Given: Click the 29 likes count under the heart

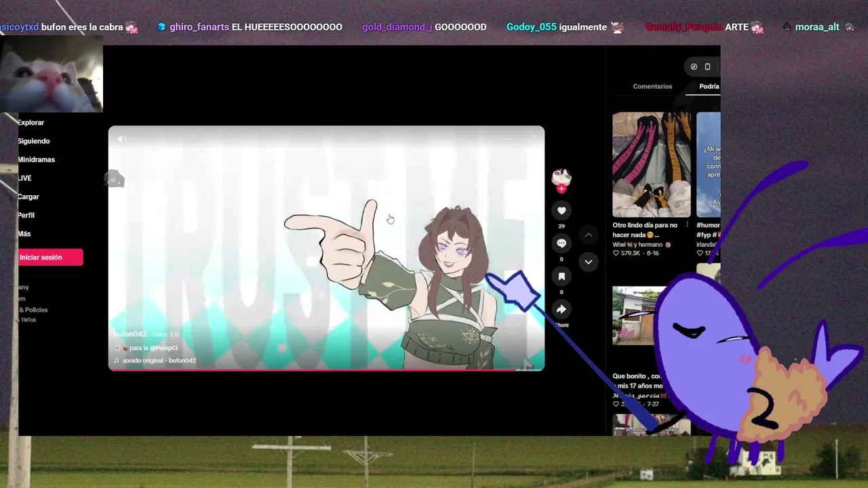Looking at the screenshot, I should pos(561,226).
